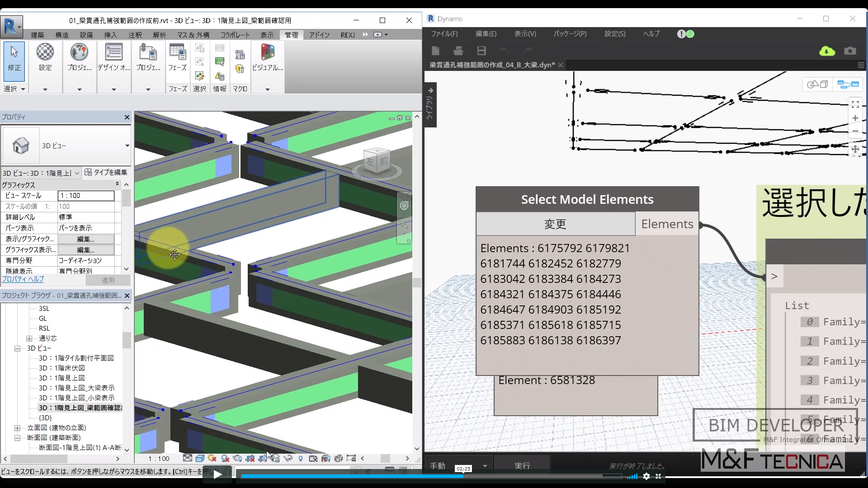The image size is (868, 488).
Task: Open the 3D ビュー type selector dropdown
Action: pyautogui.click(x=127, y=145)
